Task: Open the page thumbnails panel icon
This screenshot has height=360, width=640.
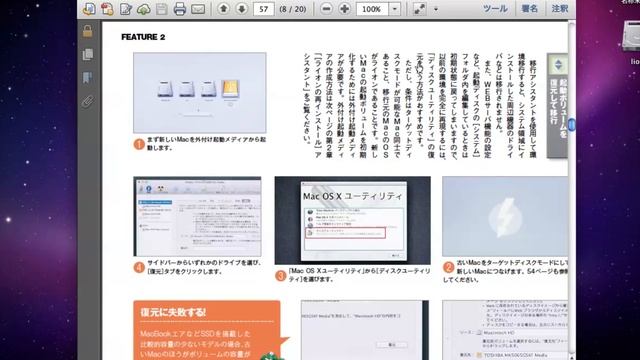Action: click(87, 54)
